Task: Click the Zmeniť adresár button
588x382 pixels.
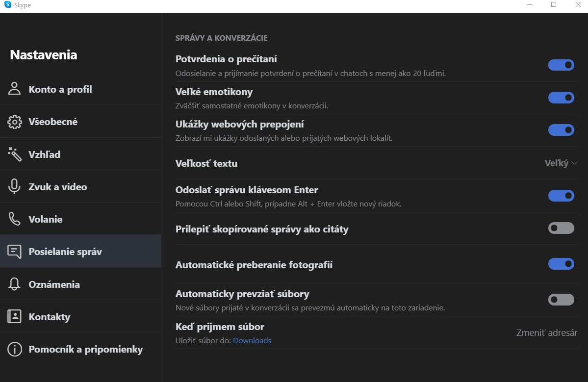Action: click(x=546, y=333)
